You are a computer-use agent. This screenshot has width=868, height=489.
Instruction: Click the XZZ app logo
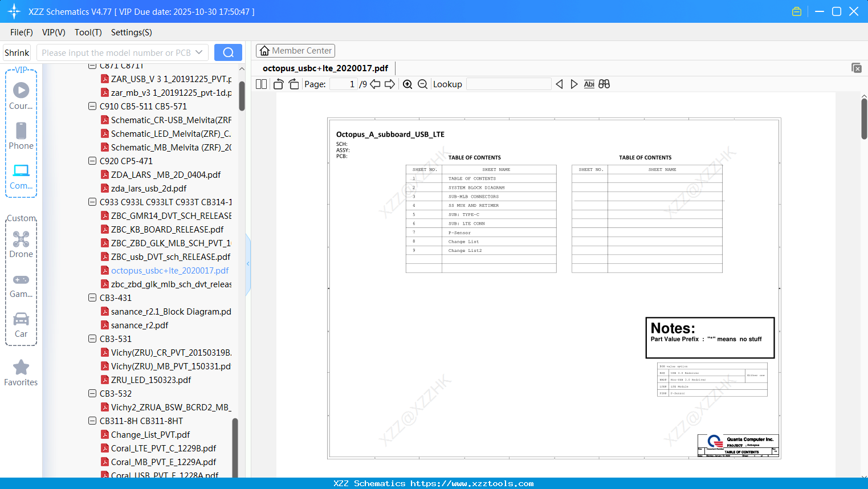(14, 11)
